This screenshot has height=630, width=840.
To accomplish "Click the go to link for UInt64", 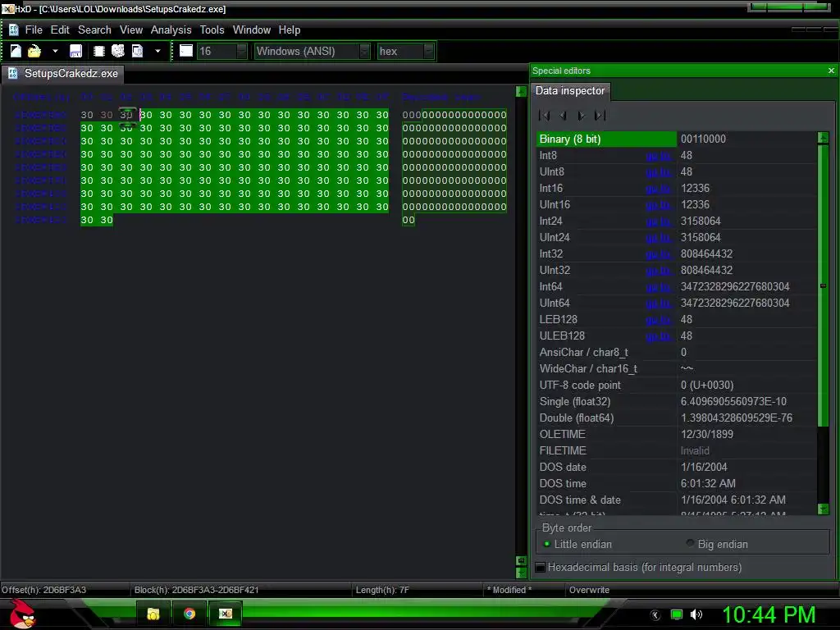I will pos(659,304).
